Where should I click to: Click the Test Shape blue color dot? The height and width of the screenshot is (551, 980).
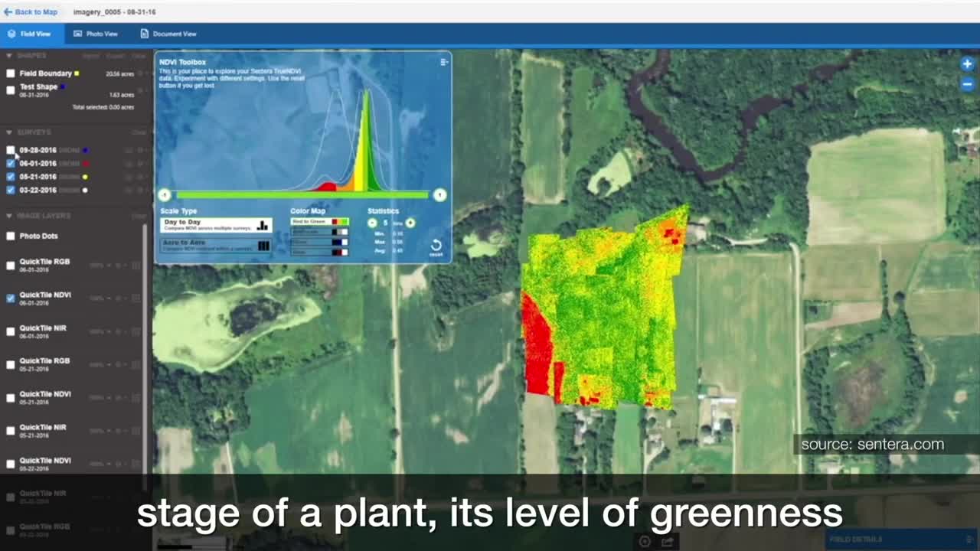pyautogui.click(x=63, y=86)
